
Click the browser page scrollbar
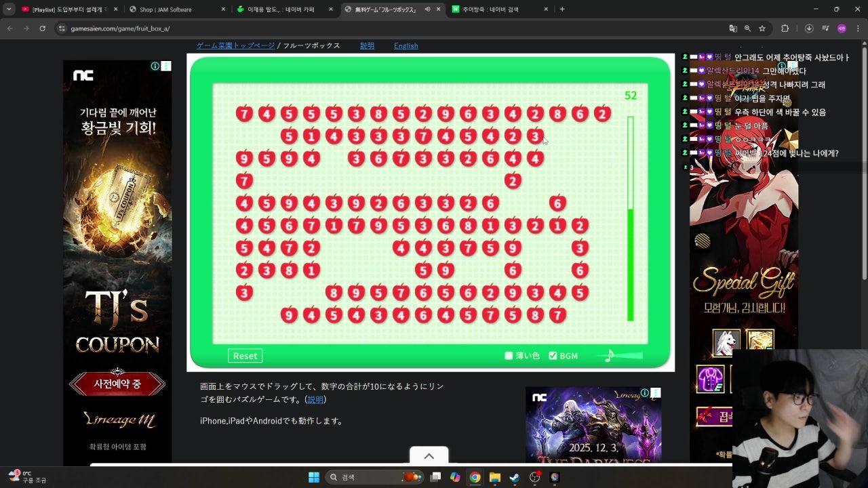click(865, 163)
